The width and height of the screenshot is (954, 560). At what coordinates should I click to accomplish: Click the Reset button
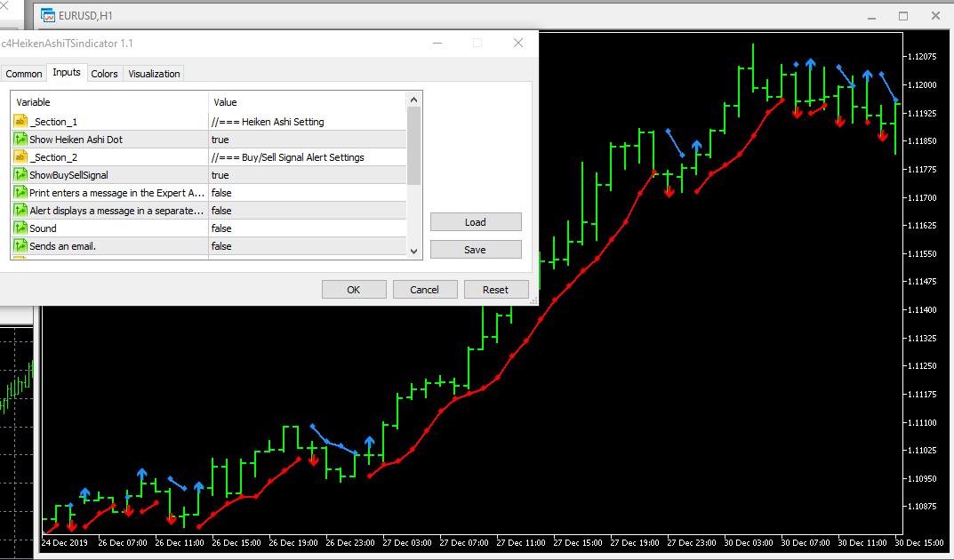click(496, 290)
